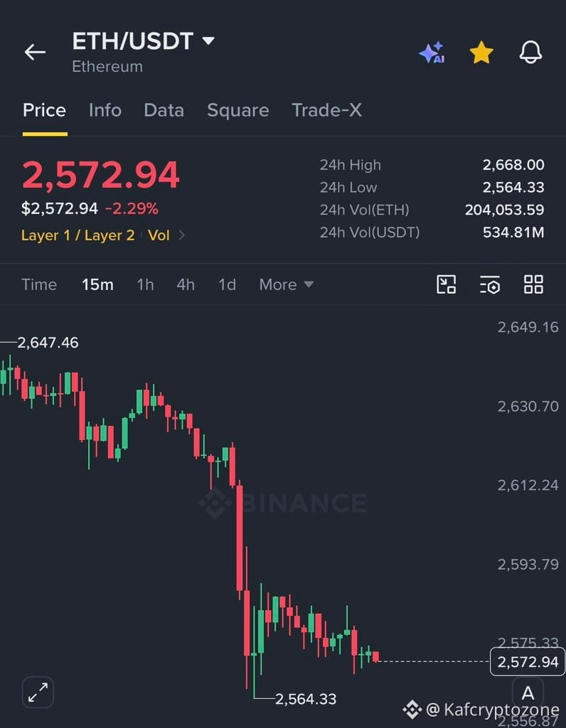Toggle the yellow favorite star
This screenshot has width=566, height=728.
pyautogui.click(x=481, y=52)
